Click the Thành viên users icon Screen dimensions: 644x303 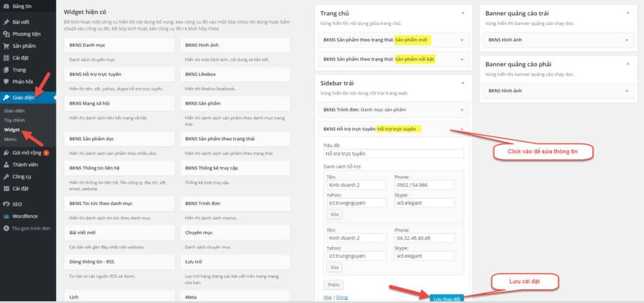[x=6, y=165]
